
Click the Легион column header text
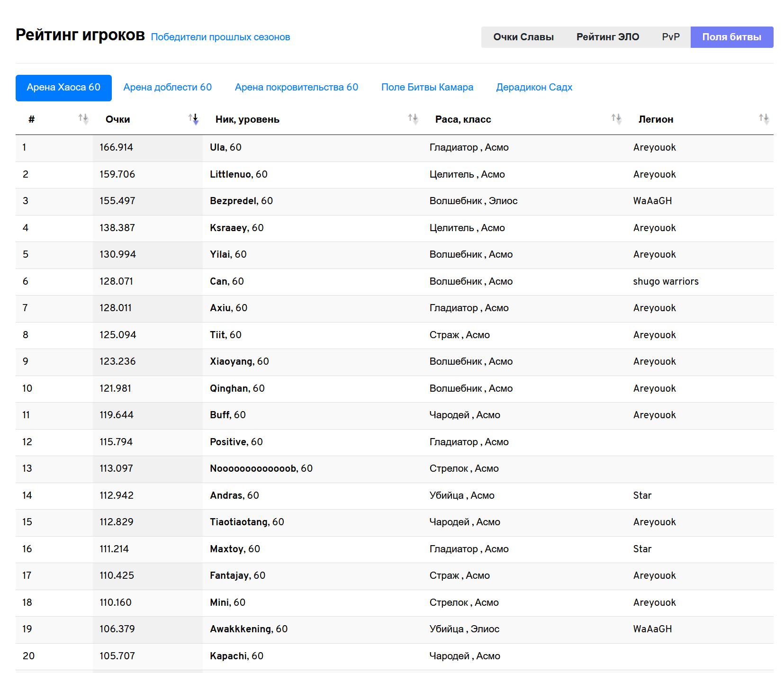click(656, 119)
